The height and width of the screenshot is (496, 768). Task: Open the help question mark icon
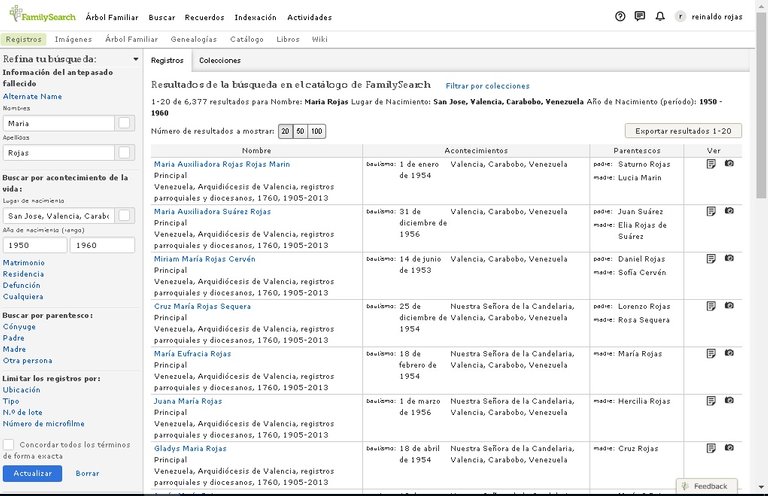[620, 16]
